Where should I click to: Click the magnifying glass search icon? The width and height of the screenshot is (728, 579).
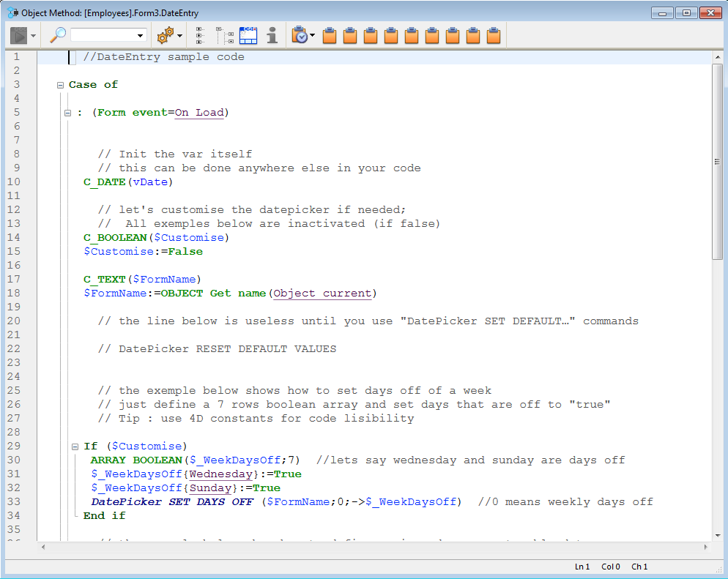[58, 35]
